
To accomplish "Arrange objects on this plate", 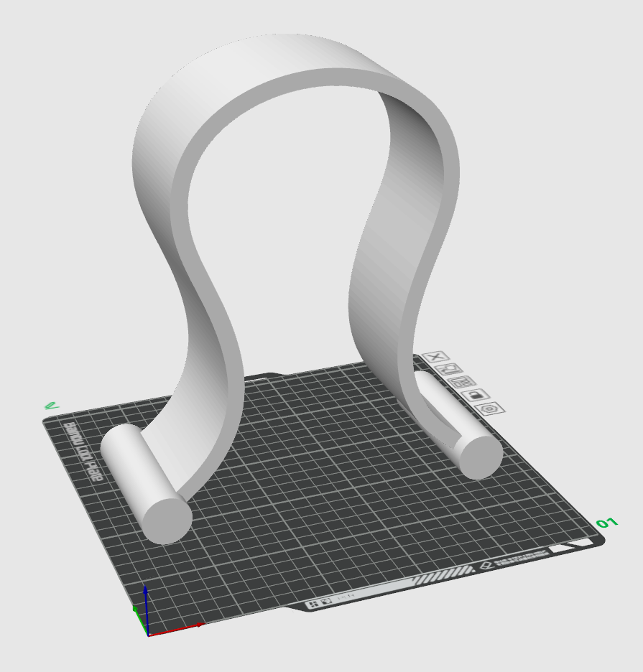I will click(x=462, y=381).
